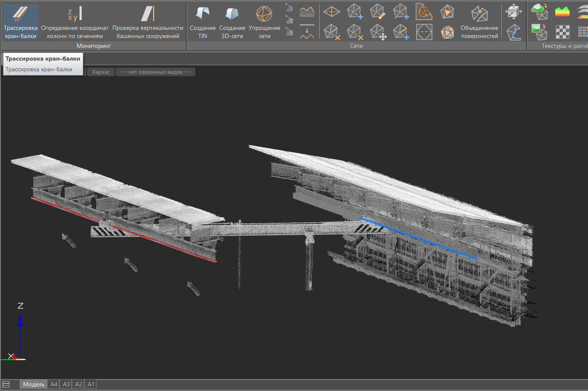Switch to the A4 layout tab
Viewport: 588px width, 391px height.
coord(54,384)
